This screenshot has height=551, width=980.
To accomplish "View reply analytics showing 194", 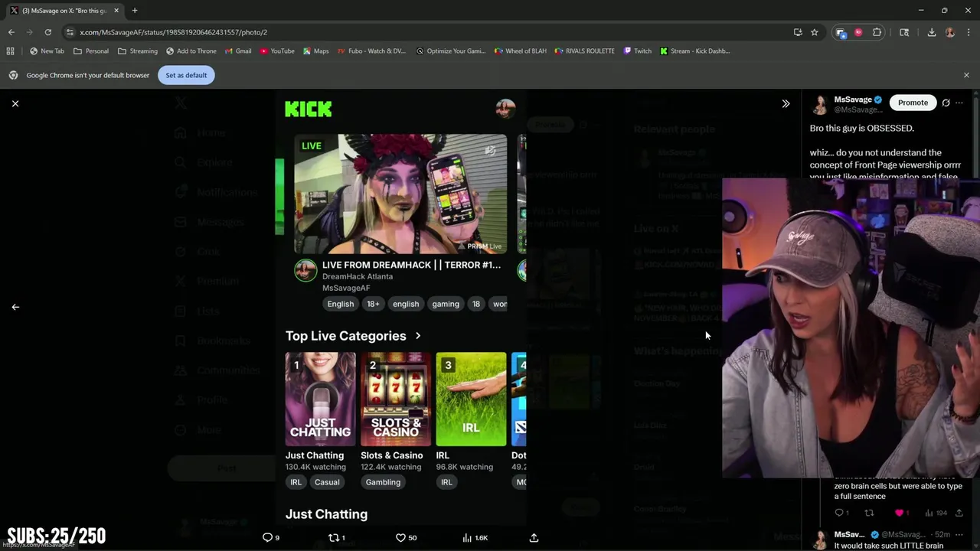I will [x=936, y=513].
